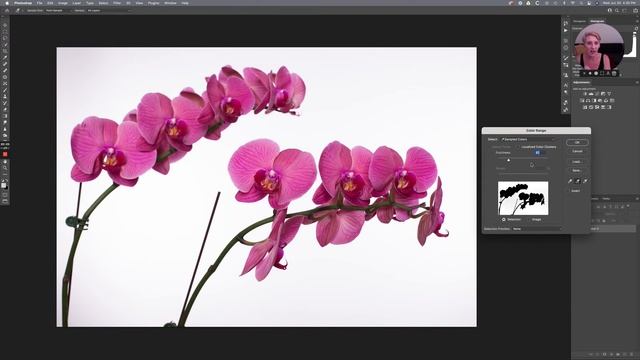This screenshot has width=640, height=360.
Task: Pick the Subtract from Sample eyedropper
Action: (585, 181)
